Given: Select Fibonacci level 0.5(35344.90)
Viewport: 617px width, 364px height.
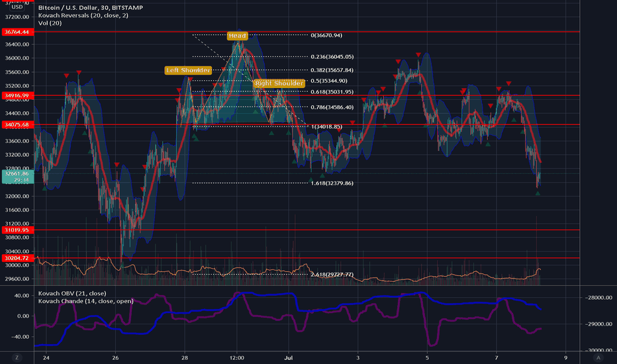Looking at the screenshot, I should (329, 81).
